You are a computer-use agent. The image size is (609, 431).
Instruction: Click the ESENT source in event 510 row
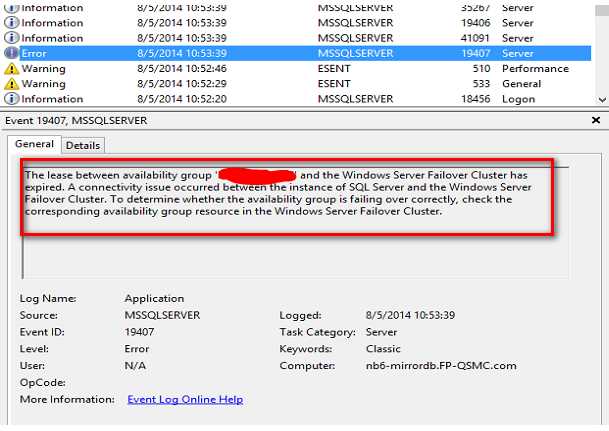point(334,69)
